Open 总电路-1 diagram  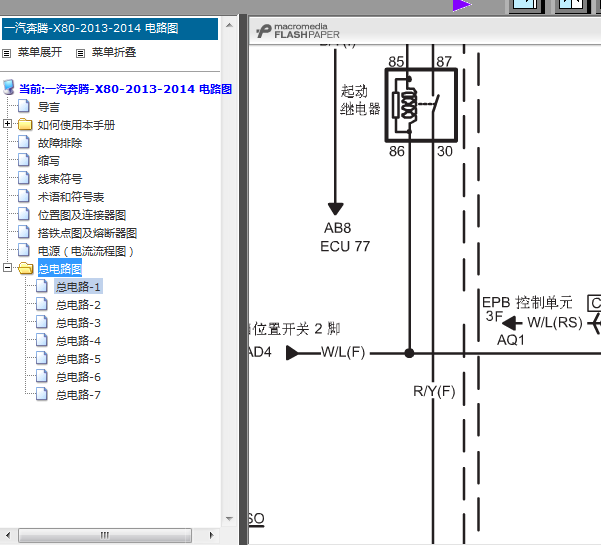click(78, 287)
